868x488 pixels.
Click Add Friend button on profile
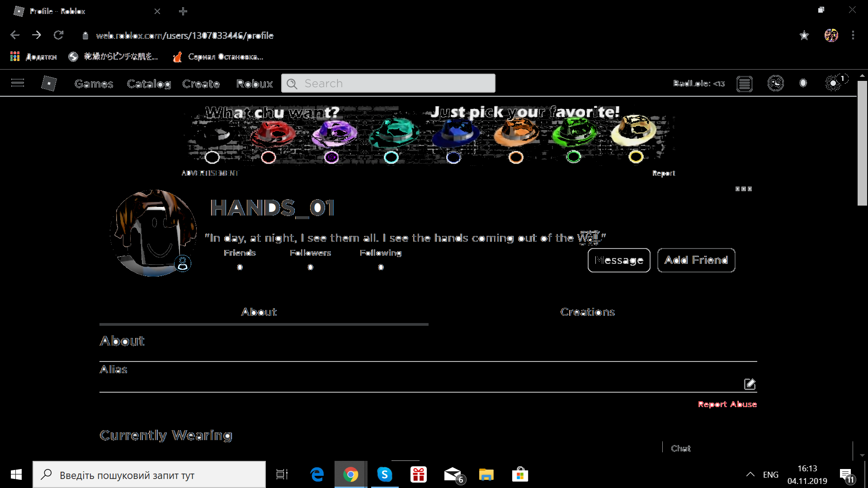pos(696,260)
